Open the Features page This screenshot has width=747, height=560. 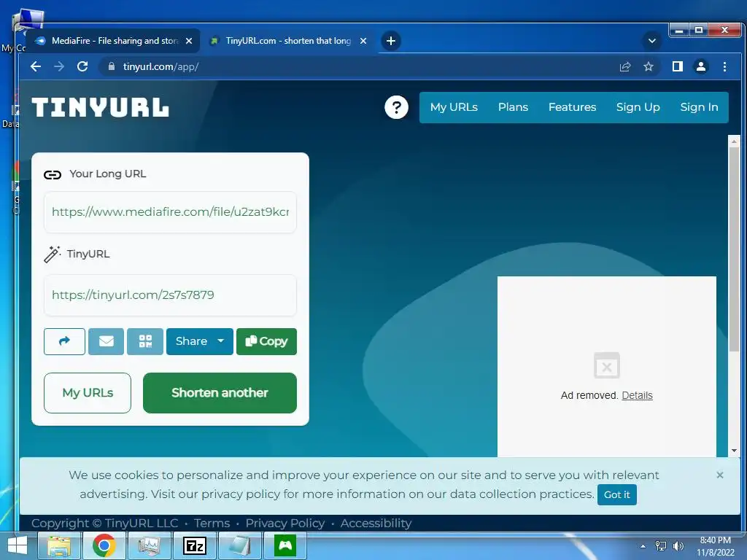[x=572, y=107]
